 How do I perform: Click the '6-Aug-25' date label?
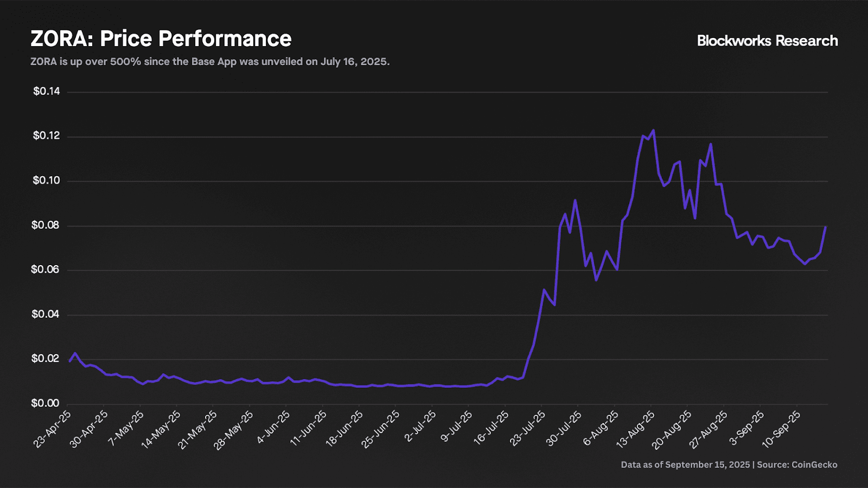pos(601,428)
